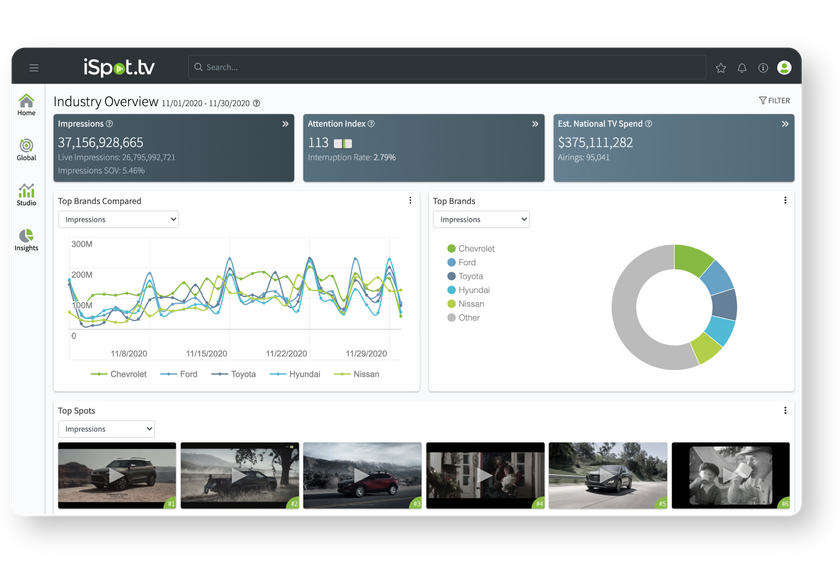Click the Impressions help question icon

coord(109,124)
